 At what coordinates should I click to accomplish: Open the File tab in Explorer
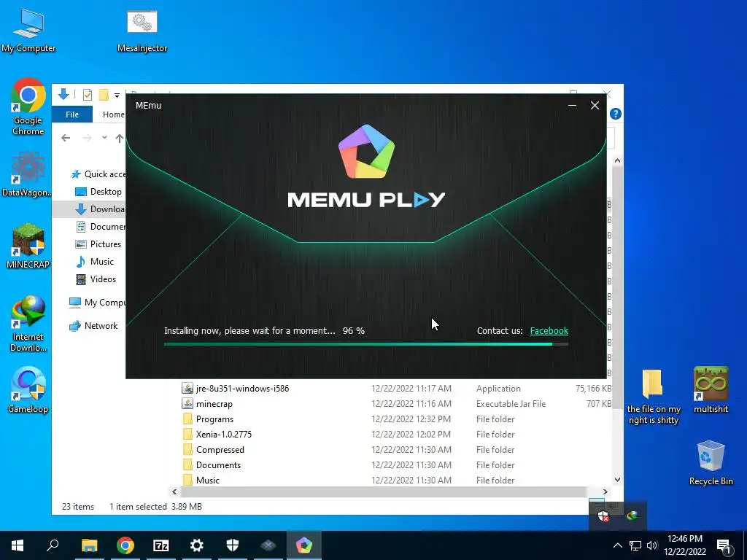[x=72, y=114]
